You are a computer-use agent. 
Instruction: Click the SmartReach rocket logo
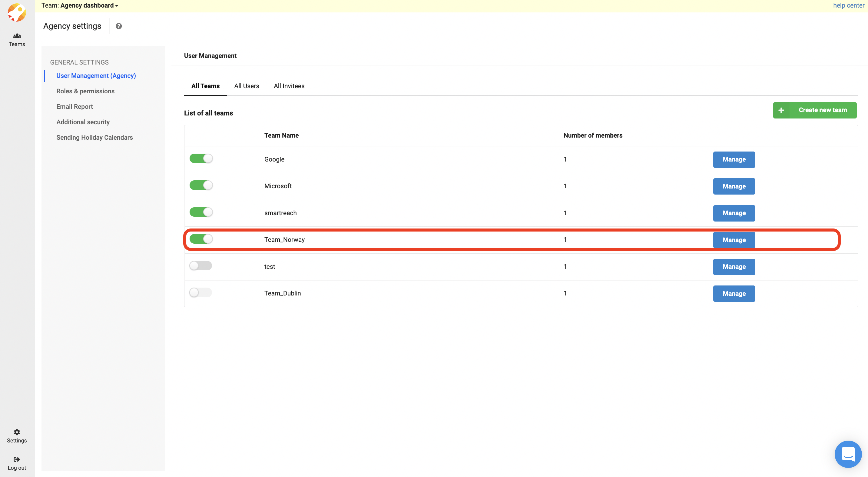(x=17, y=13)
